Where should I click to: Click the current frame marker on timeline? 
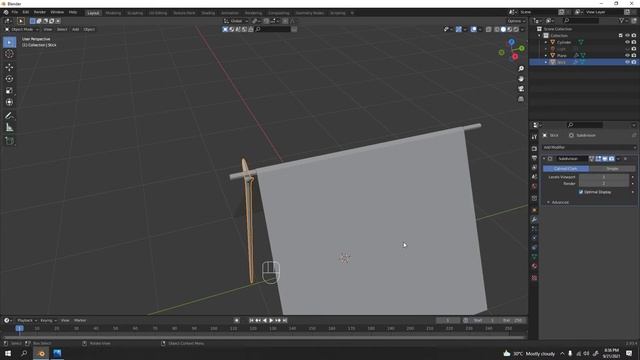19,328
